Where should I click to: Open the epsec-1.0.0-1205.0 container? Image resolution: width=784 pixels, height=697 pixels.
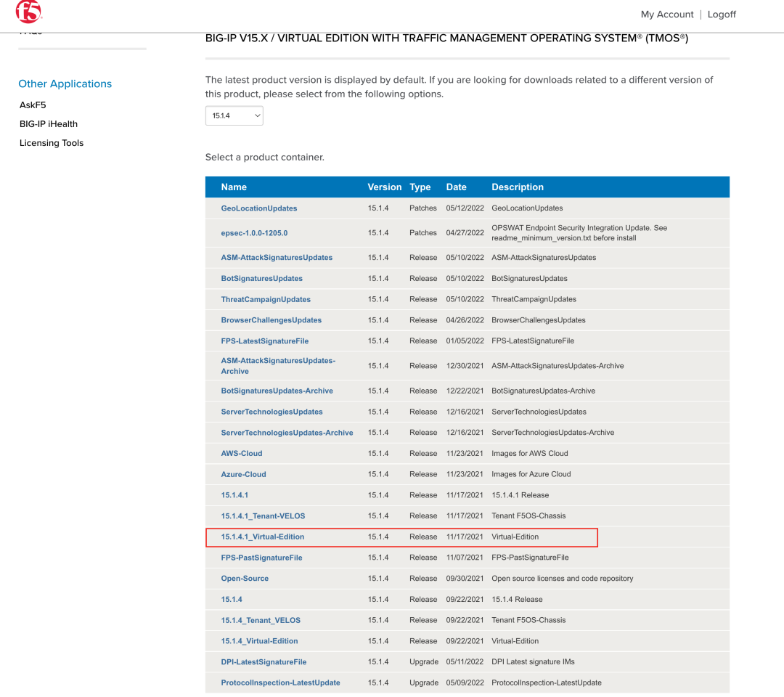tap(254, 233)
